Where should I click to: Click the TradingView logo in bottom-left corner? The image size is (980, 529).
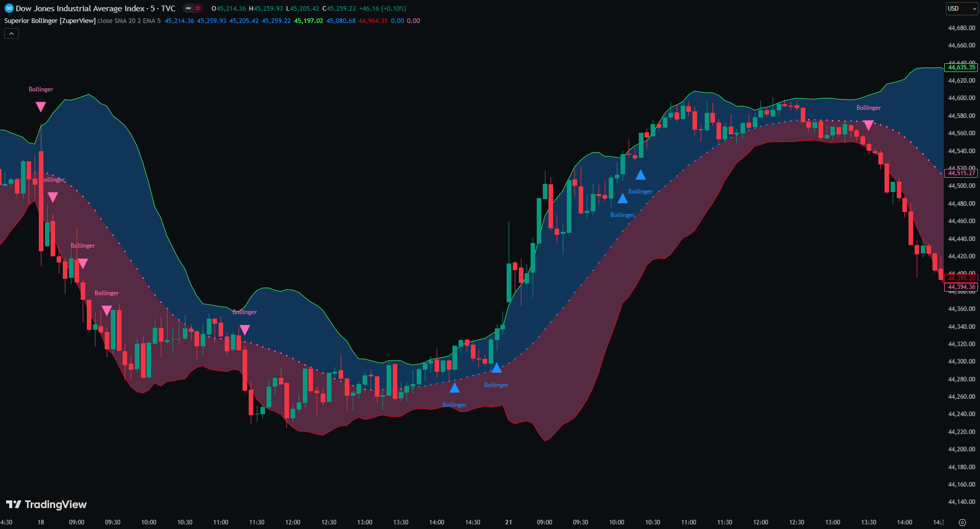click(x=46, y=504)
